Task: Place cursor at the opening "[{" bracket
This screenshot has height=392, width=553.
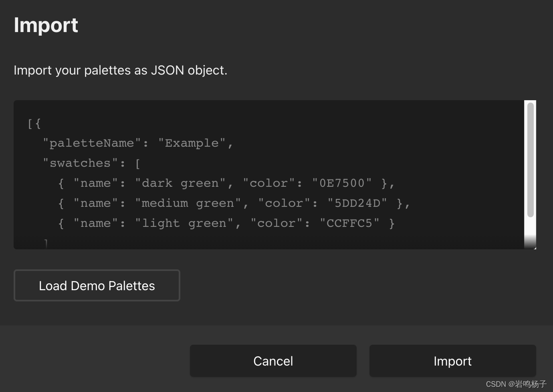Action: (34, 123)
